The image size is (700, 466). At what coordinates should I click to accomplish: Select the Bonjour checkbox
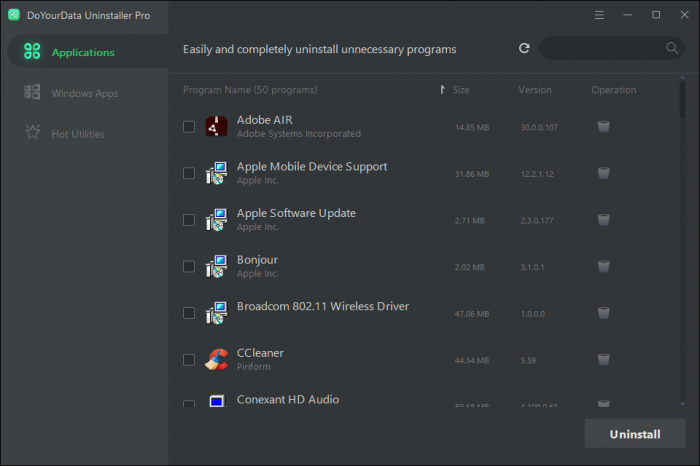[x=189, y=266]
